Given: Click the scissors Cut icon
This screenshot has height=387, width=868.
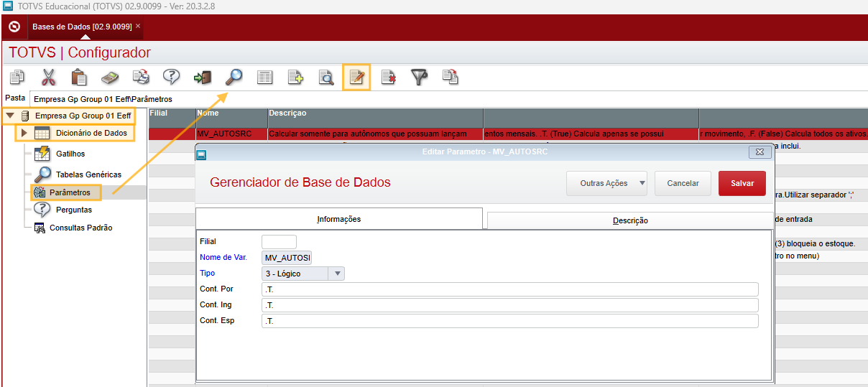Looking at the screenshot, I should tap(48, 77).
